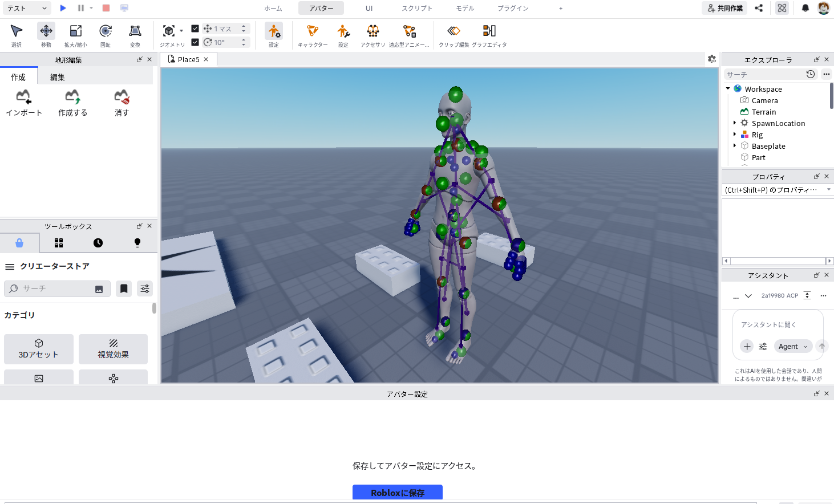Choose the Select (選択) tool
The height and width of the screenshot is (504, 834).
click(17, 35)
